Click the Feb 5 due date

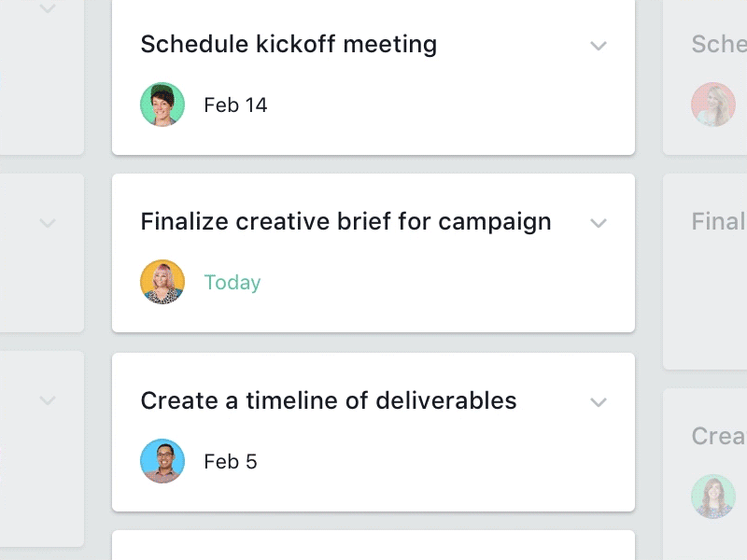[x=230, y=461]
